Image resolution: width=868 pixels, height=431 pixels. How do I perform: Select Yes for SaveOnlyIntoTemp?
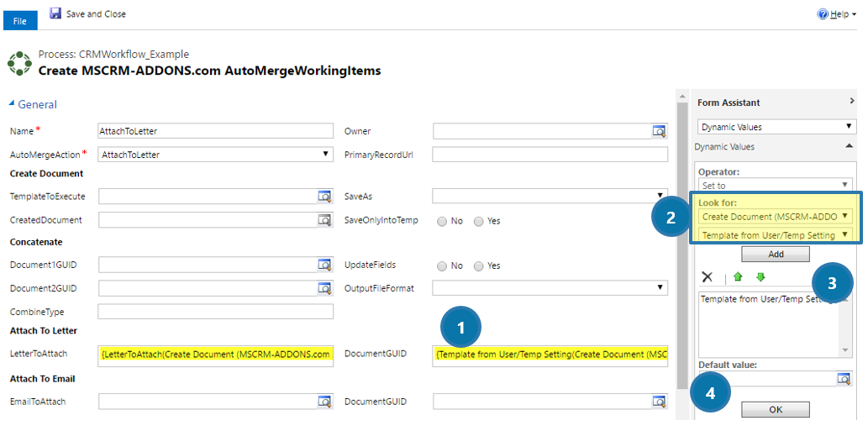pos(478,221)
